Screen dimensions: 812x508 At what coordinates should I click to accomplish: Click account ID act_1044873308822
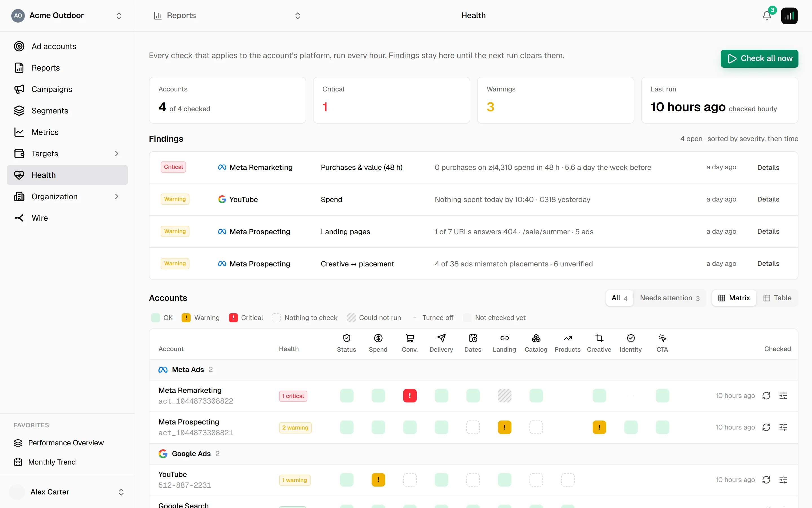(x=196, y=401)
